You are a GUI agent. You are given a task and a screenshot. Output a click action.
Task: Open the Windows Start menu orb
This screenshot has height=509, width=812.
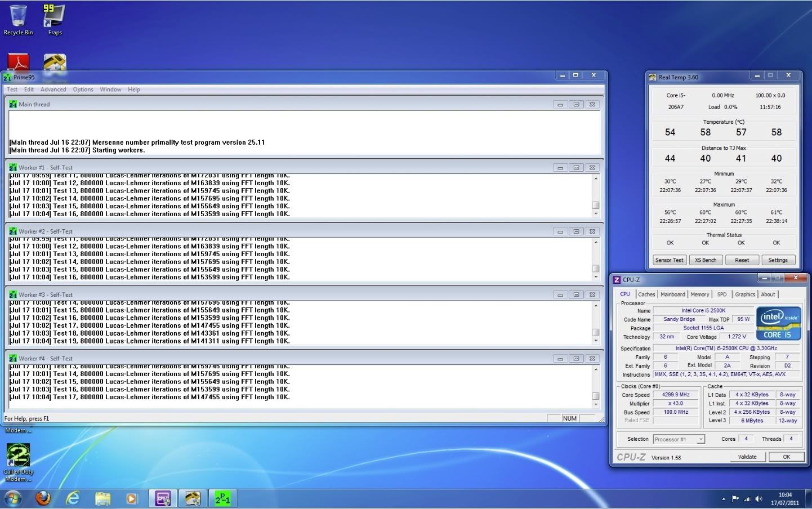click(13, 498)
